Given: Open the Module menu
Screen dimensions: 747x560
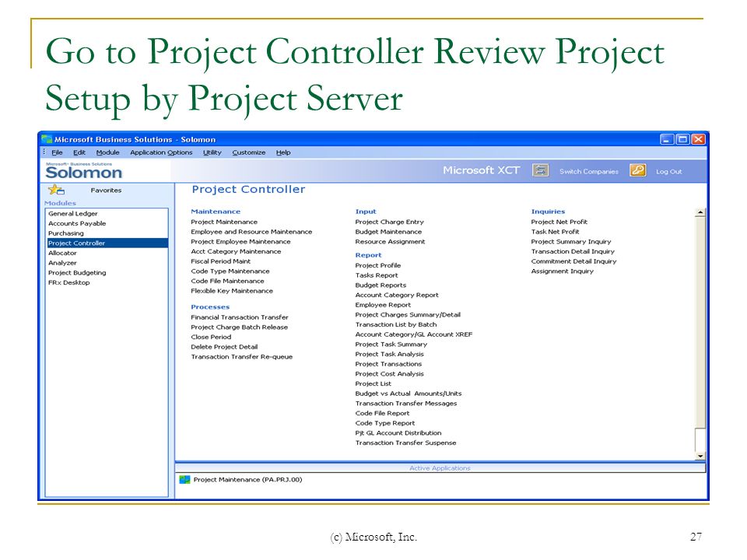Looking at the screenshot, I should pyautogui.click(x=107, y=152).
